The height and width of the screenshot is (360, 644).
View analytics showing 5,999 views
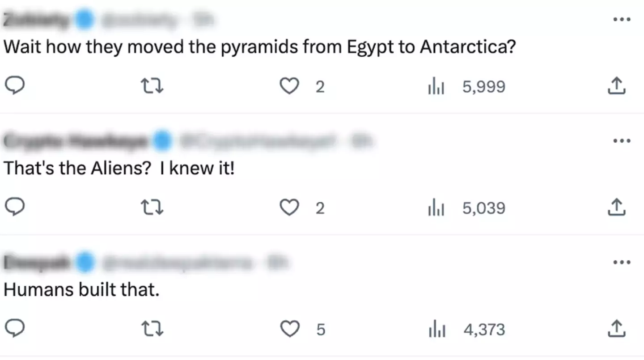coord(436,87)
